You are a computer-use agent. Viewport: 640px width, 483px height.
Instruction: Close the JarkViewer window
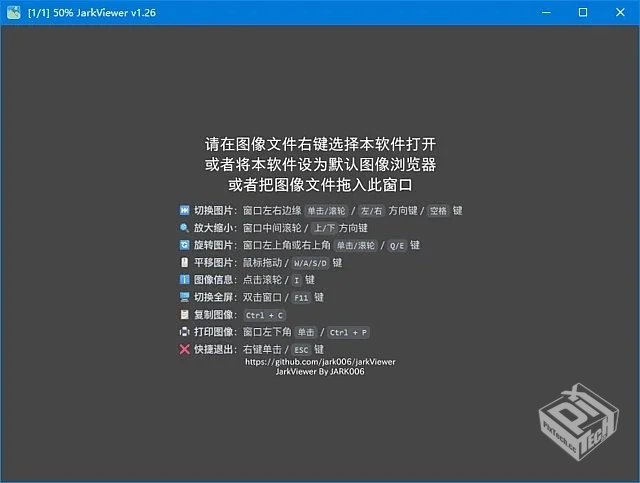tap(620, 12)
